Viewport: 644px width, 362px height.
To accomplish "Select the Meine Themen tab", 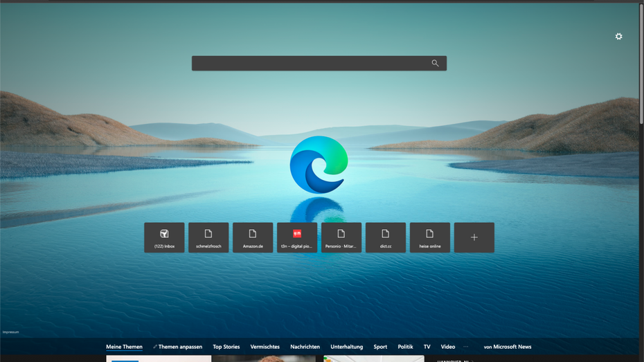I will click(124, 347).
